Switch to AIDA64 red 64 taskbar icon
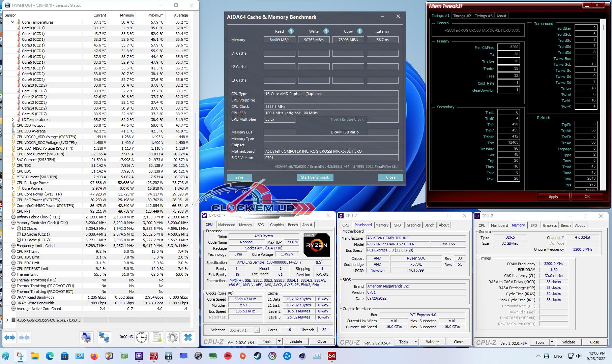Screen dimensions: 612x364 point(332,356)
